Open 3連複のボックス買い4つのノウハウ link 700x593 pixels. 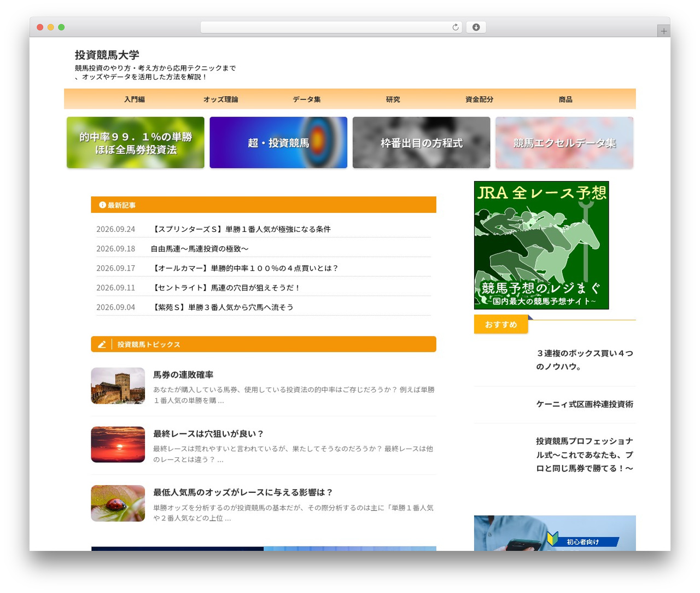coord(585,360)
